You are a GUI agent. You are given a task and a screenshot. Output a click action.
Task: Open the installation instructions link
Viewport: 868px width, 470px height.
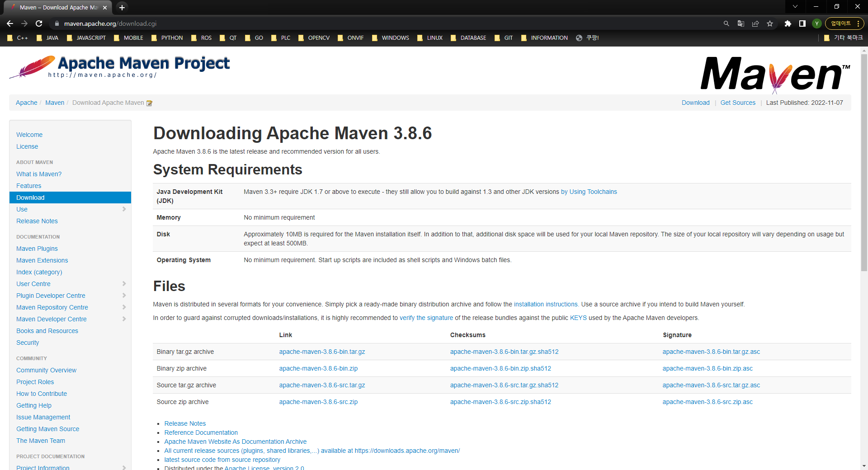click(546, 304)
